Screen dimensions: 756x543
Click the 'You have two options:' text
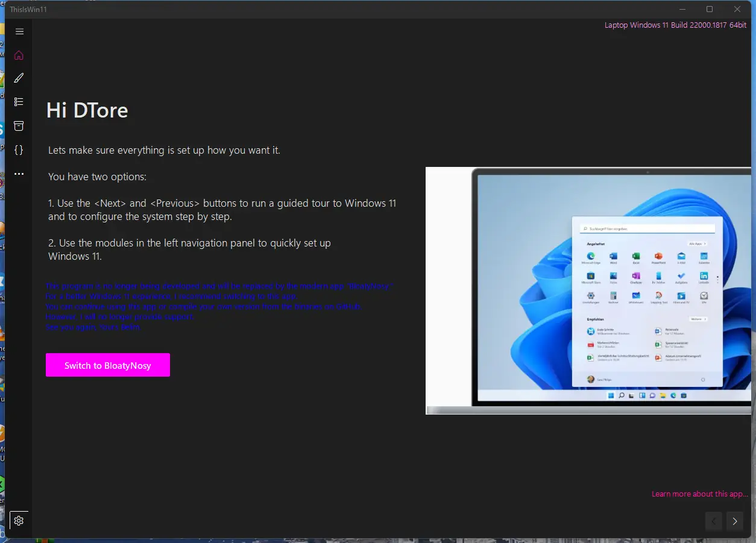tap(97, 177)
